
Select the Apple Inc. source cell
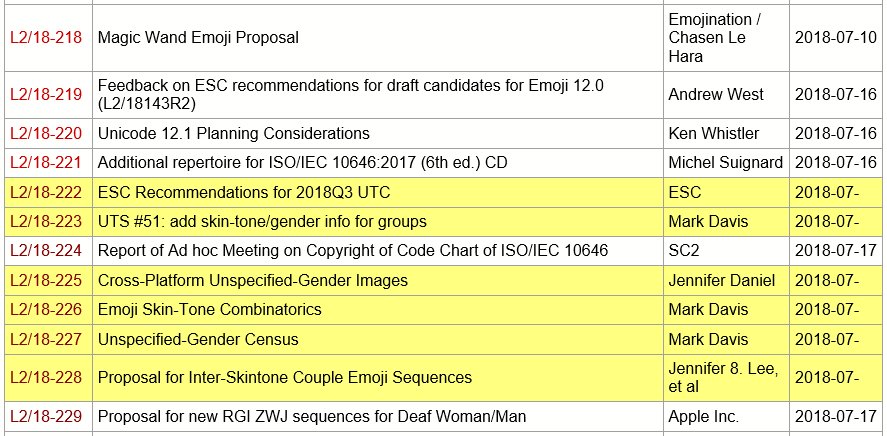pyautogui.click(x=726, y=417)
